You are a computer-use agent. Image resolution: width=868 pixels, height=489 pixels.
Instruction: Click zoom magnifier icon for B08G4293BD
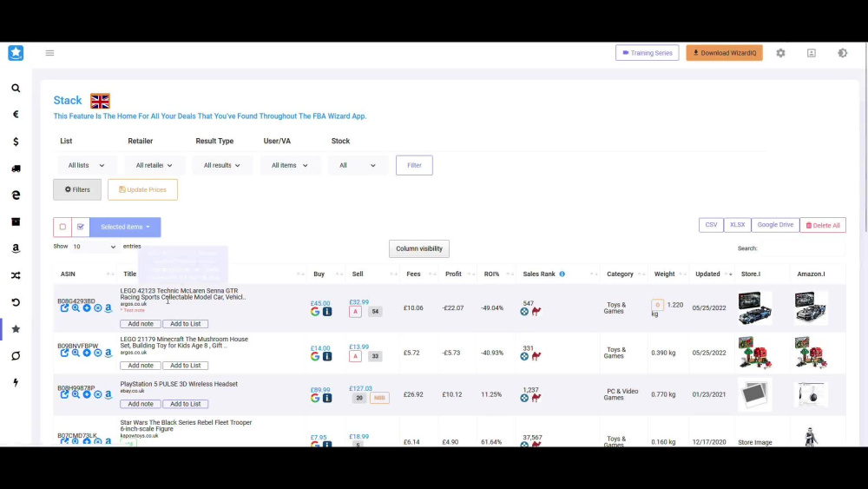tap(76, 308)
